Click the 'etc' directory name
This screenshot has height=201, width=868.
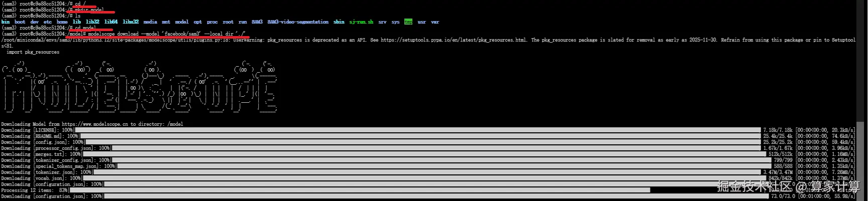tap(48, 22)
